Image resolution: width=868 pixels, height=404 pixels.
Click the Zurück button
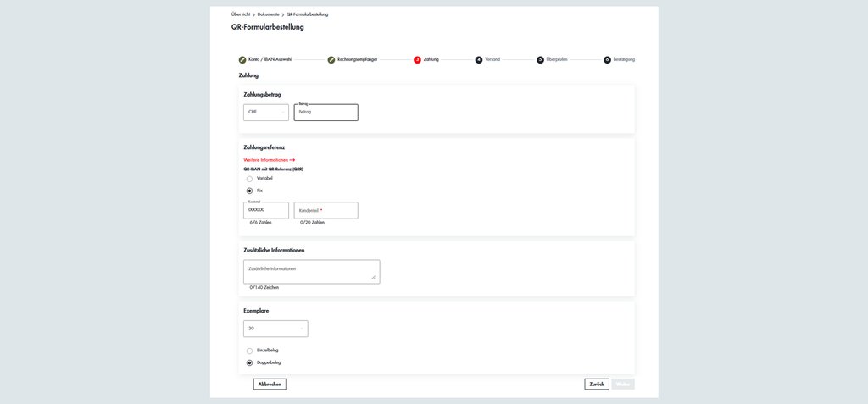597,384
